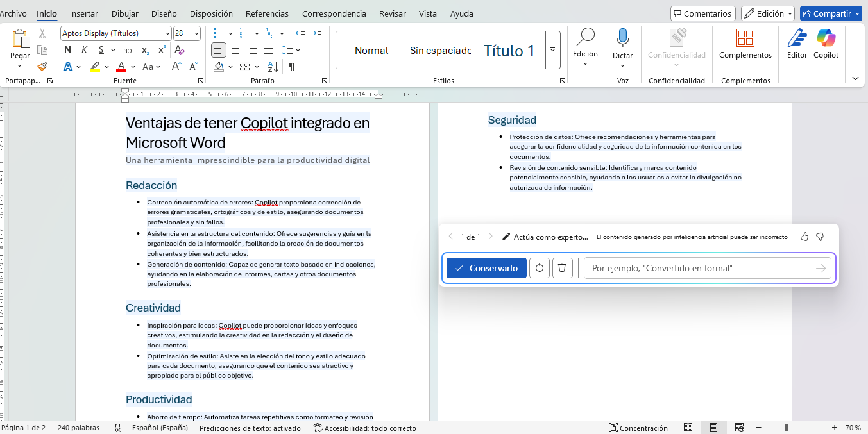Sort the text with the A-Z icon
Image resolution: width=868 pixels, height=434 pixels.
pyautogui.click(x=273, y=67)
